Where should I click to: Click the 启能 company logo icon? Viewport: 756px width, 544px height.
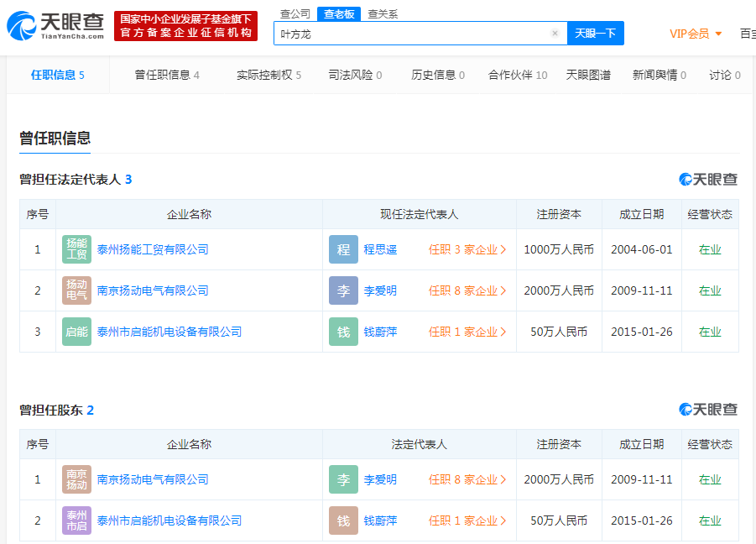pyautogui.click(x=76, y=332)
